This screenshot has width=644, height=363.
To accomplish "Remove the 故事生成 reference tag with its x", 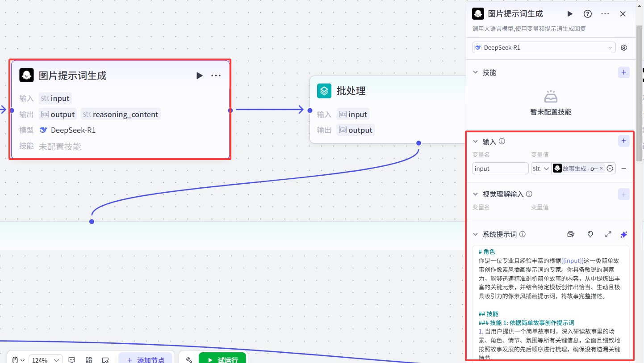I will (x=601, y=169).
